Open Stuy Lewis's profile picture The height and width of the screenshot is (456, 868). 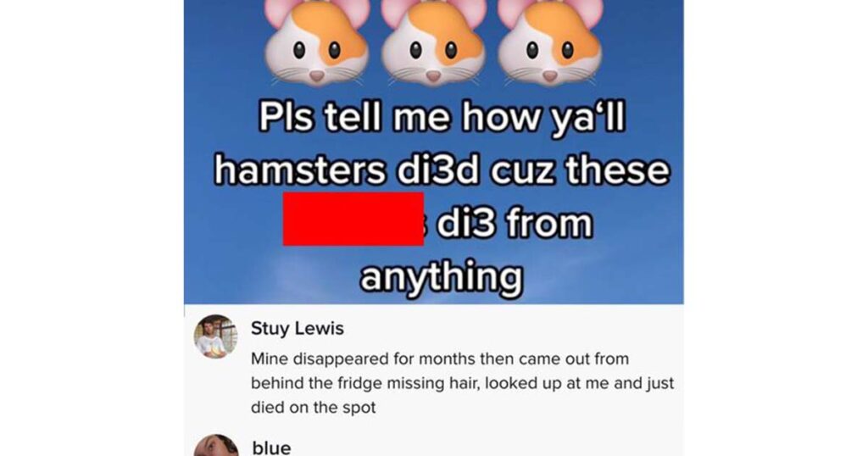215,336
